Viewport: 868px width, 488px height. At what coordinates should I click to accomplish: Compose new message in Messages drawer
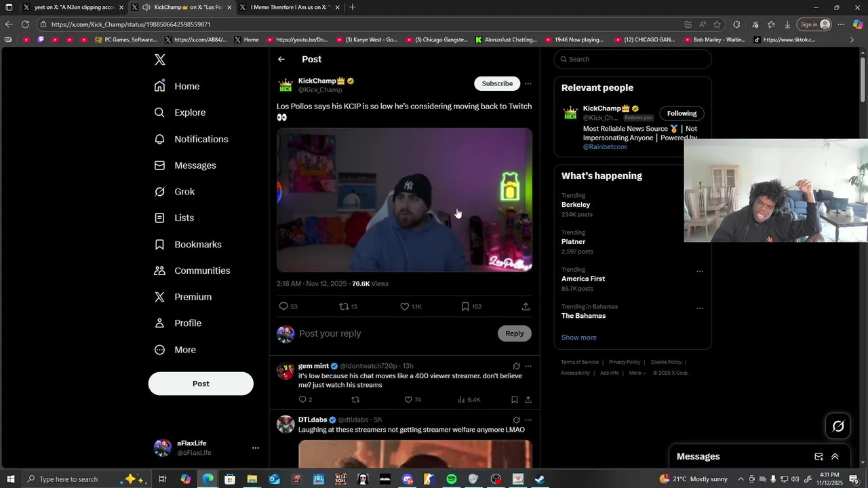818,457
